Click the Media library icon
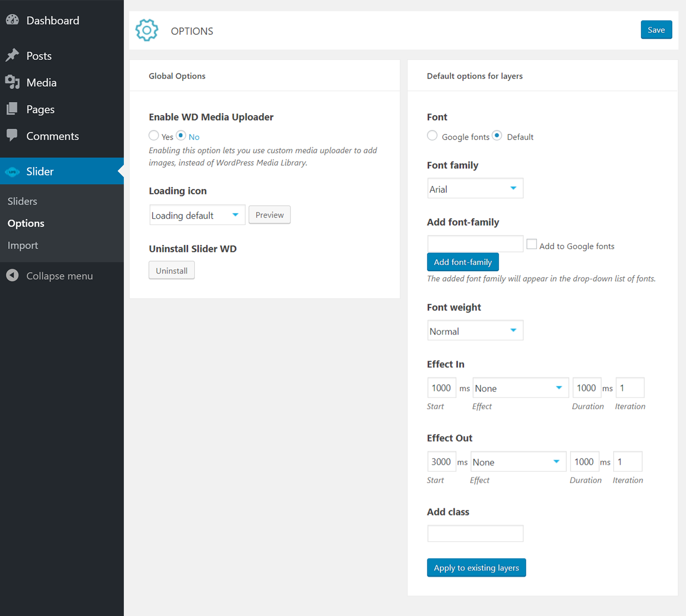The width and height of the screenshot is (686, 616). [12, 82]
